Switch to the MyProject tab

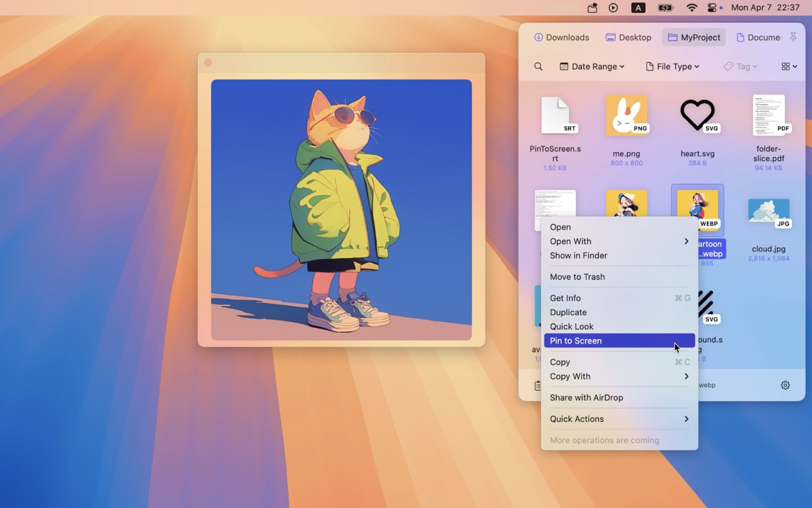693,37
